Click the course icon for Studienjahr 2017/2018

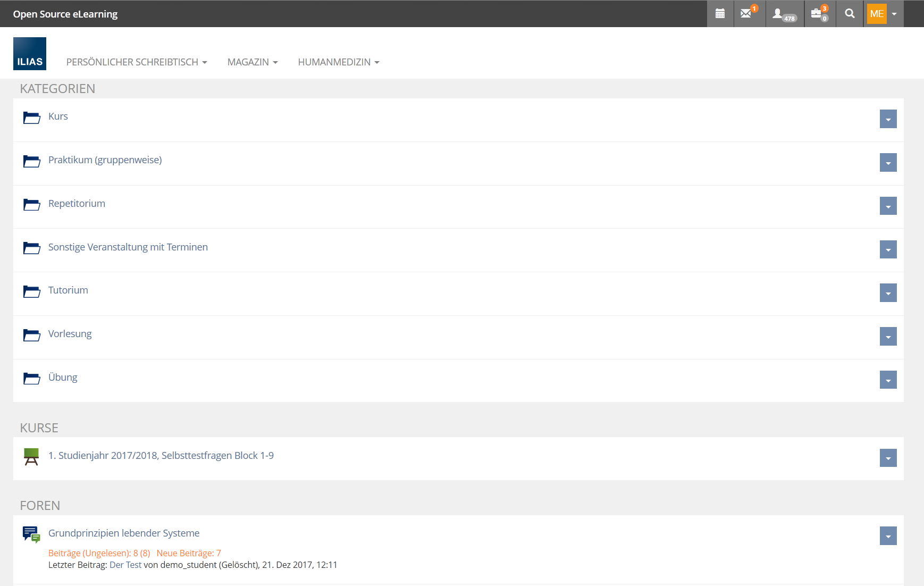(x=31, y=456)
